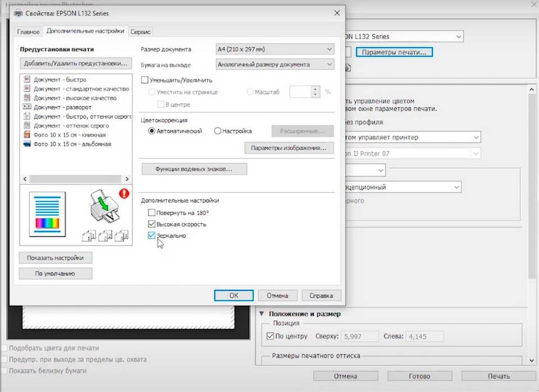Click the 'Слева' position field

click(x=424, y=336)
